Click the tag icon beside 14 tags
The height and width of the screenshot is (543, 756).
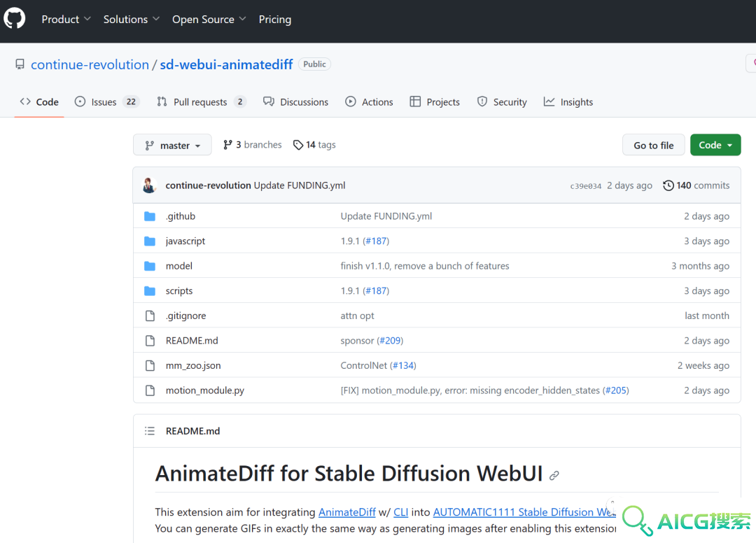298,145
